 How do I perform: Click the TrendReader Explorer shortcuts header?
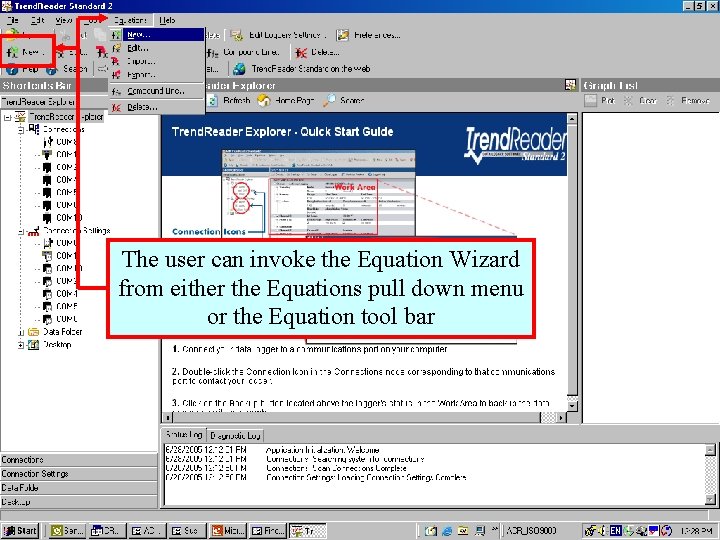(54, 101)
